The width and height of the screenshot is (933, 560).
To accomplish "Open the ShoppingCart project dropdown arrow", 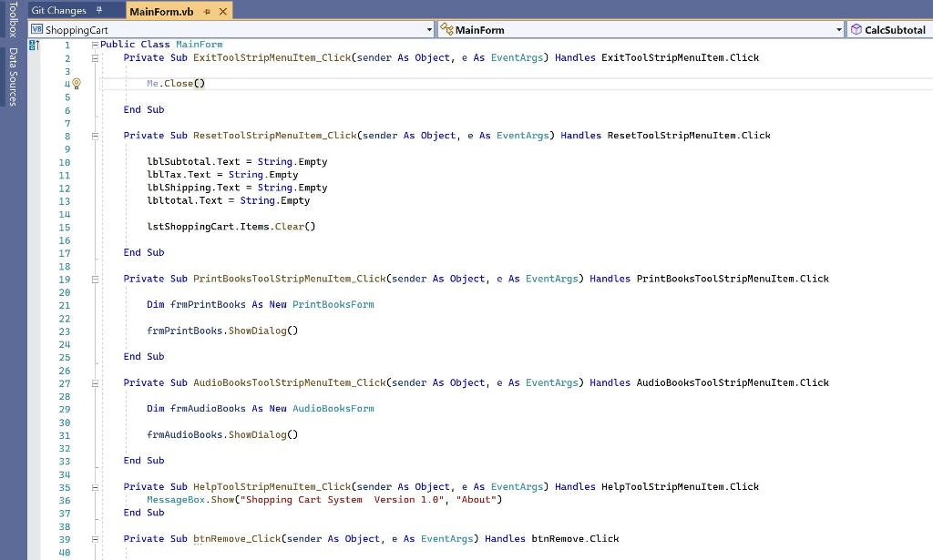I will (429, 30).
